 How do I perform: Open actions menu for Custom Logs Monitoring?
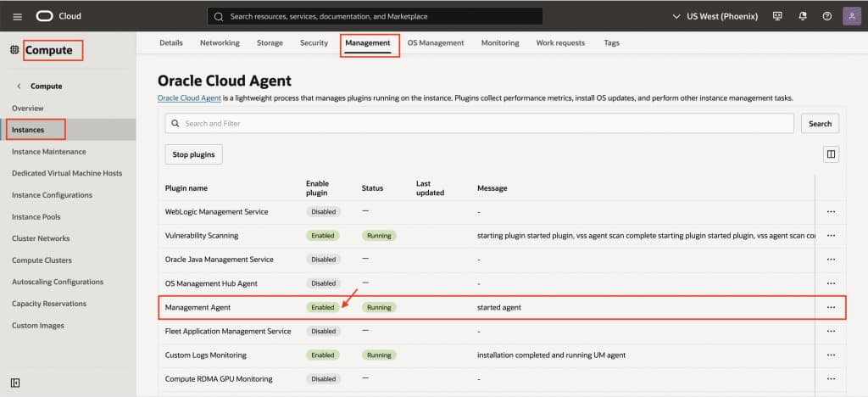coord(831,355)
